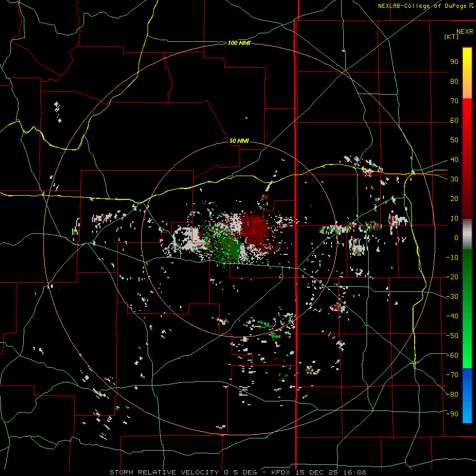
Task: Click the 40 value on velocity scale
Action: (x=454, y=159)
